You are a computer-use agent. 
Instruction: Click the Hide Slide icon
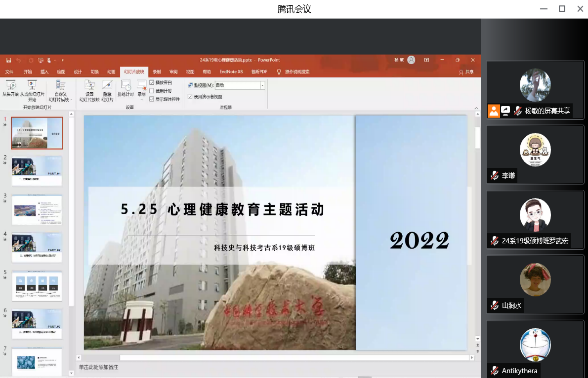click(107, 86)
